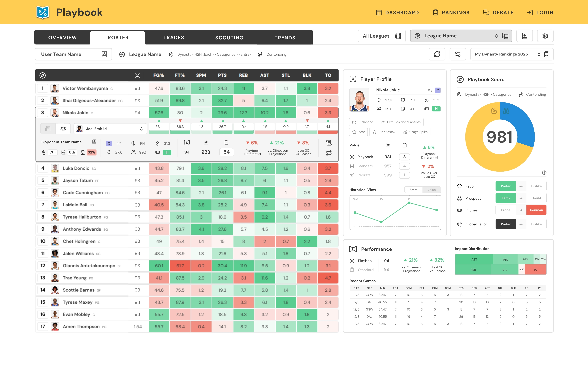Set Global Favor to Prefer

505,224
